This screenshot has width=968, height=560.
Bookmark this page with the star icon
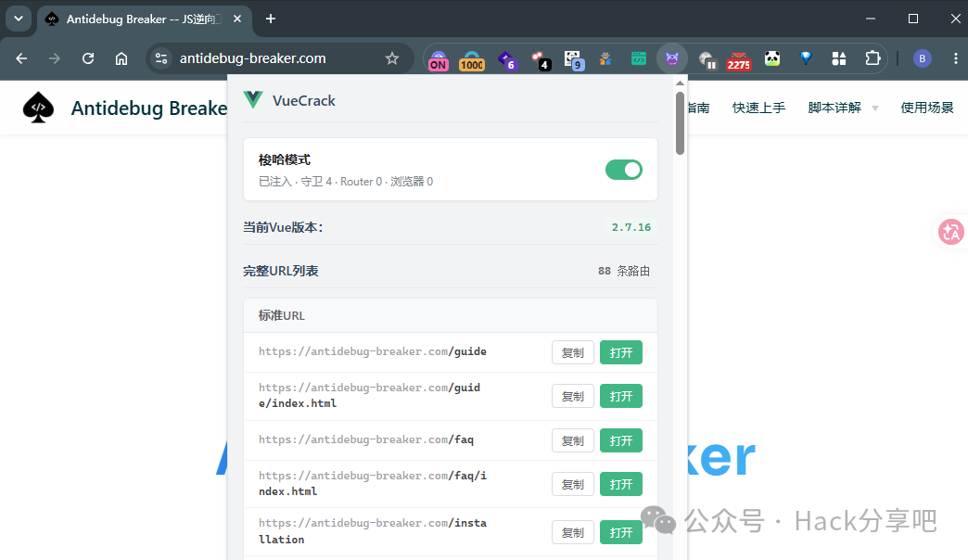(392, 58)
